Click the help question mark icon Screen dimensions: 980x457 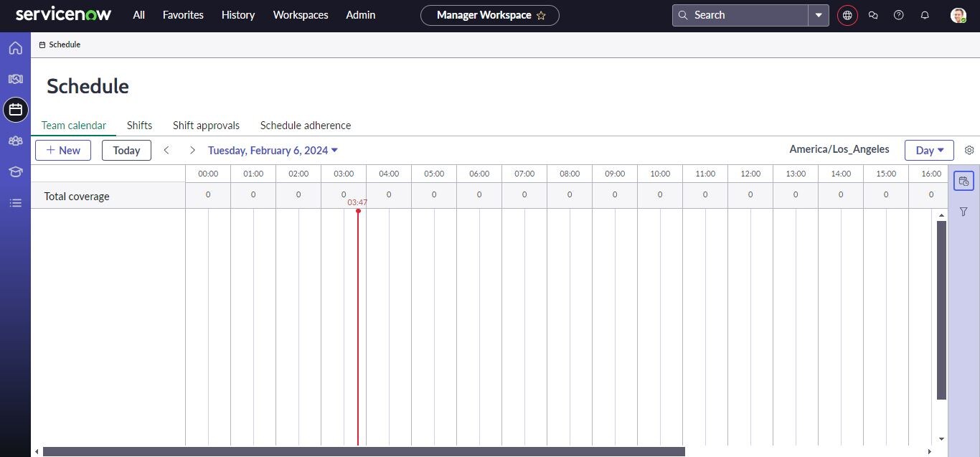click(899, 14)
